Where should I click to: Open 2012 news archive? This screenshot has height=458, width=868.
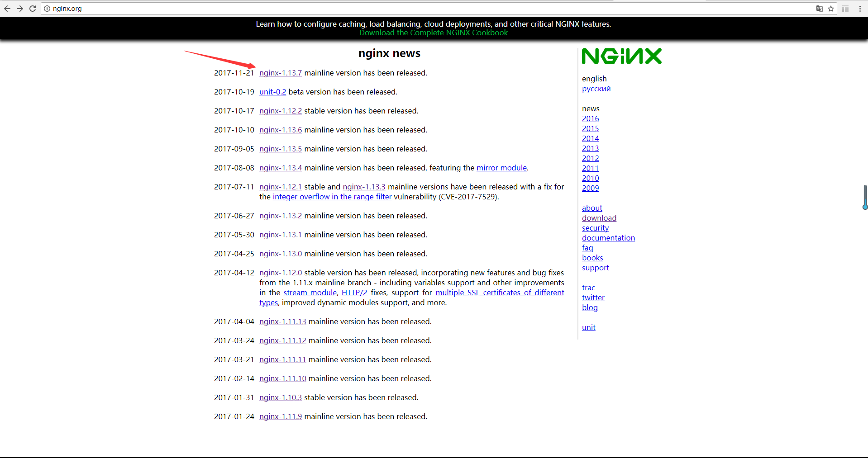(x=590, y=158)
